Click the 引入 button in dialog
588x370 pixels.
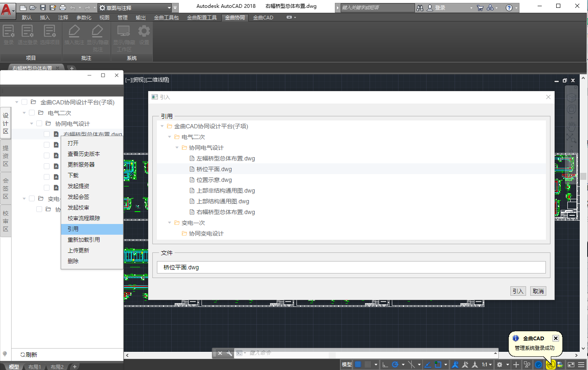[518, 291]
